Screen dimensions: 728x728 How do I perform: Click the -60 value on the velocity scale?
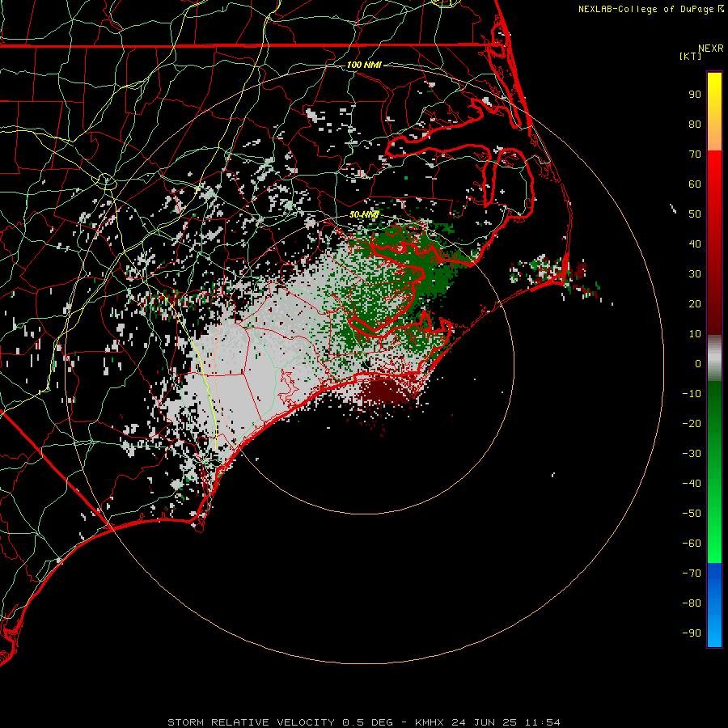click(x=692, y=544)
